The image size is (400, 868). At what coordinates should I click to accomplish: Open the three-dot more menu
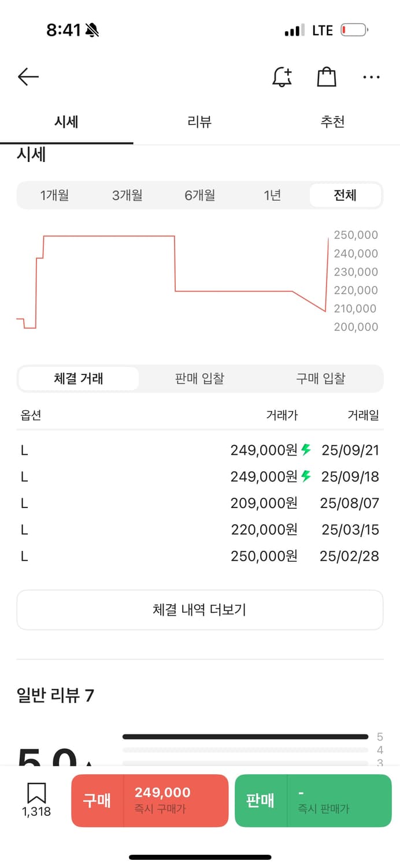click(371, 77)
